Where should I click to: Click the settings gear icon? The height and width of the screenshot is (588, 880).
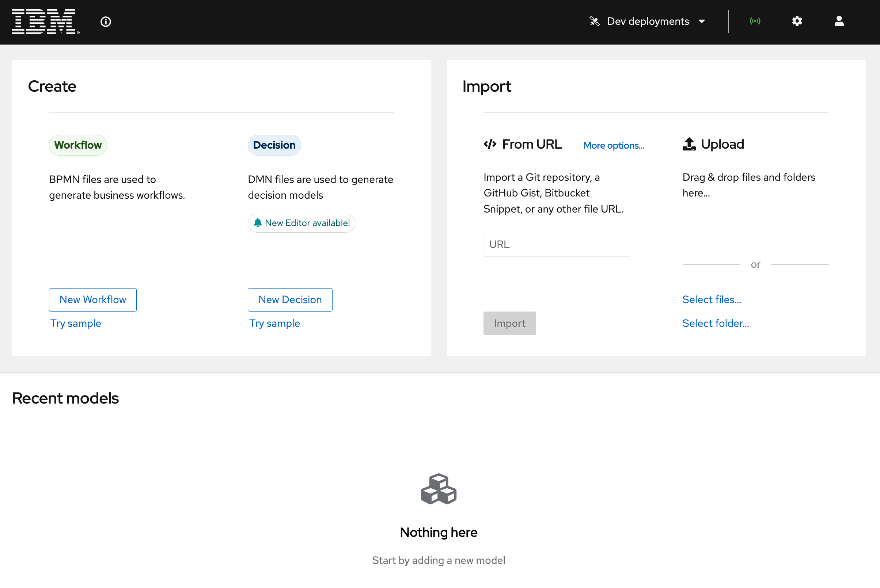pos(797,21)
